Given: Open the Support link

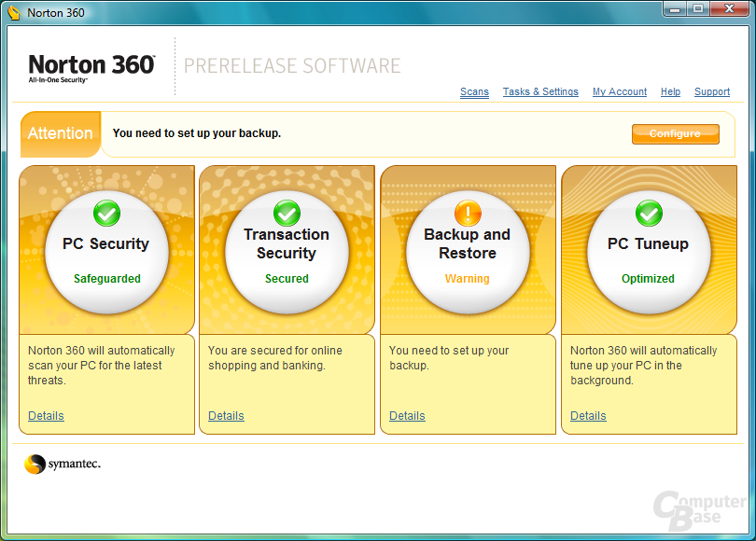Looking at the screenshot, I should coord(712,91).
